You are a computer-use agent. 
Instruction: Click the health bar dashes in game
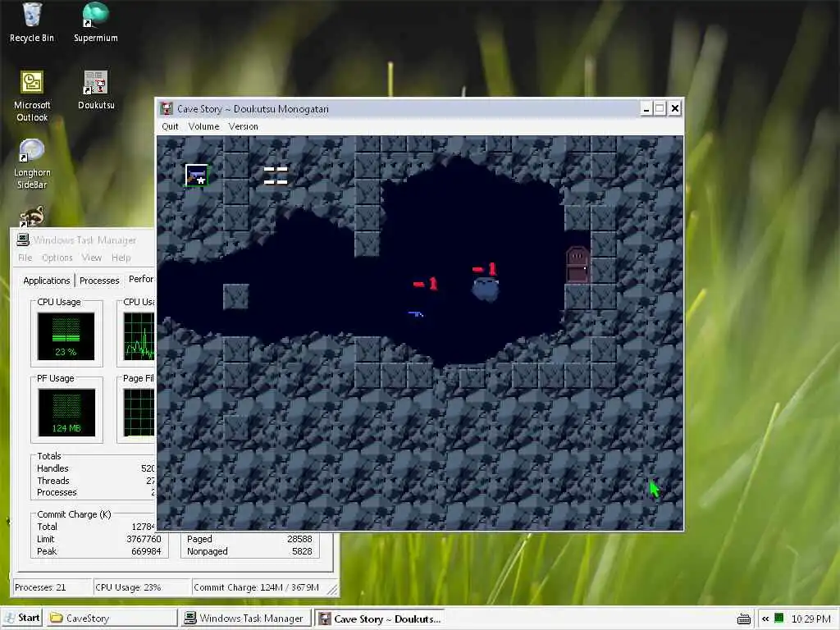276,176
